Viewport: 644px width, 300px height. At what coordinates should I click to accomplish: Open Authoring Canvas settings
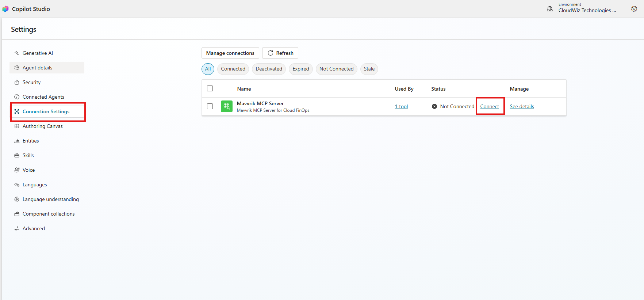coord(47,126)
